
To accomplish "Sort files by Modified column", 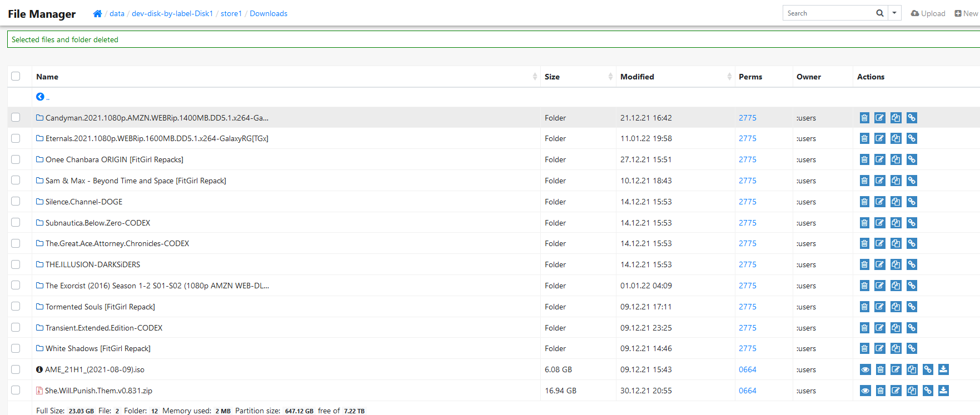I will tap(637, 77).
